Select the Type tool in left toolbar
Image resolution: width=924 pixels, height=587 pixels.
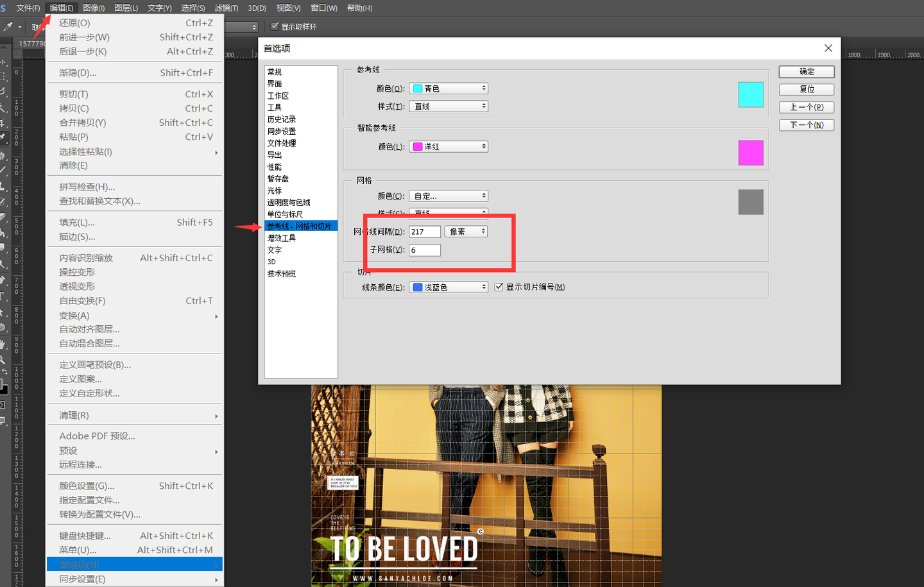point(3,296)
